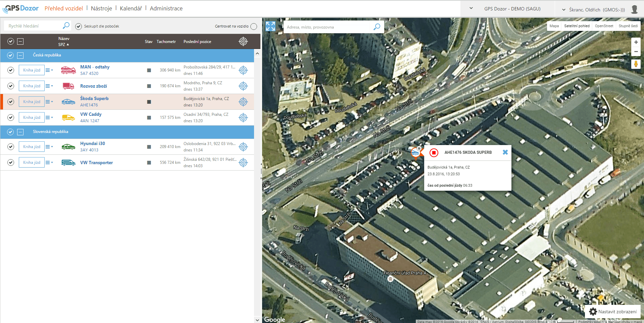
Task: Click target icon for VW Transporter row
Action: pyautogui.click(x=243, y=163)
